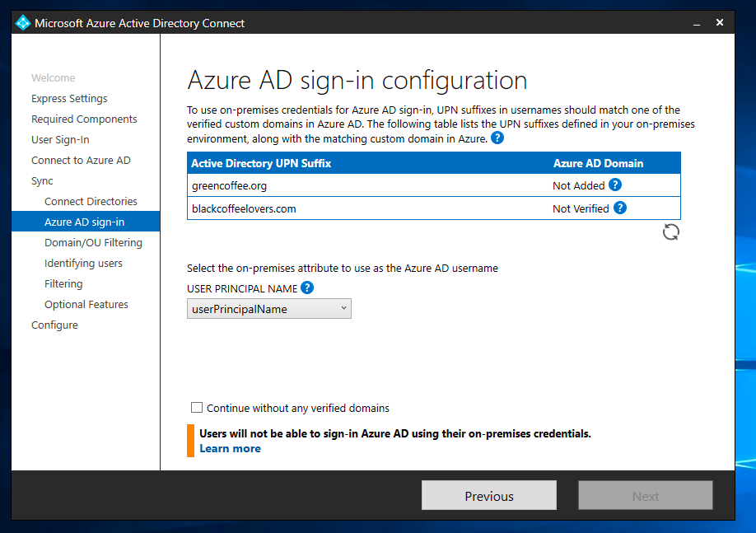The height and width of the screenshot is (533, 756).
Task: Go to Configure step
Action: 54,325
